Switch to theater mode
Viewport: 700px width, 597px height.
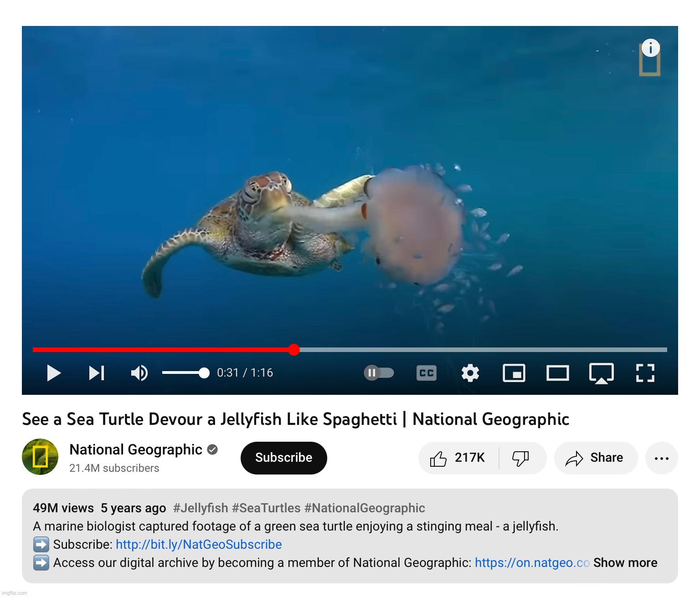point(558,373)
